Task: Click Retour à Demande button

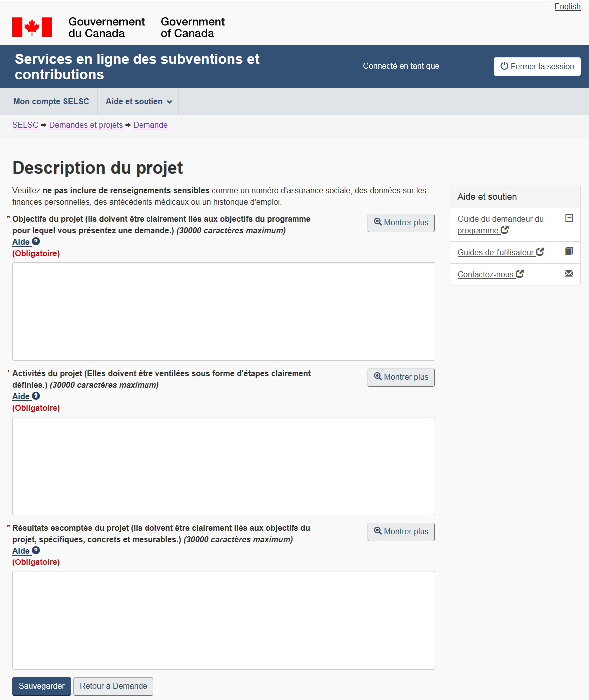Action: (113, 686)
